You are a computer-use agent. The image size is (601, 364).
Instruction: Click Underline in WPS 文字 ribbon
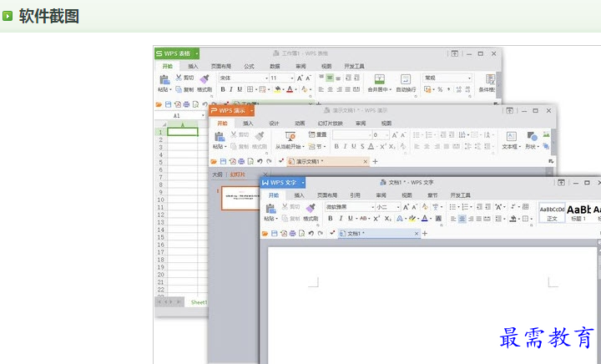point(350,219)
